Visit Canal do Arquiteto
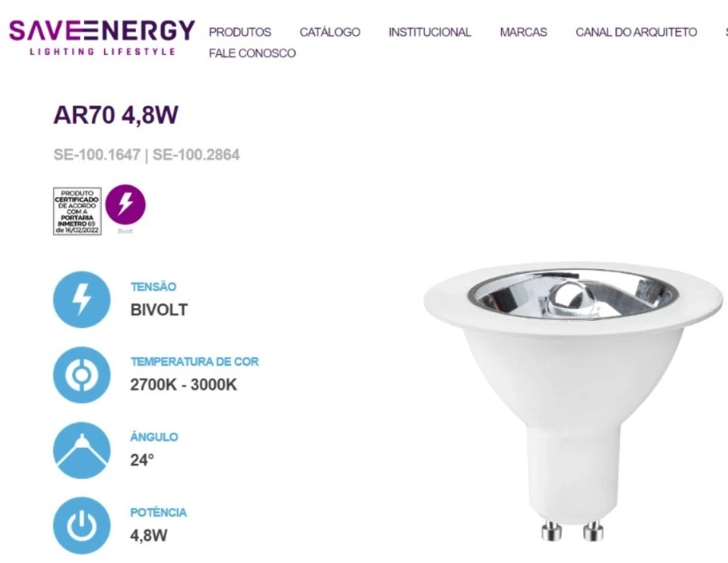 (636, 32)
